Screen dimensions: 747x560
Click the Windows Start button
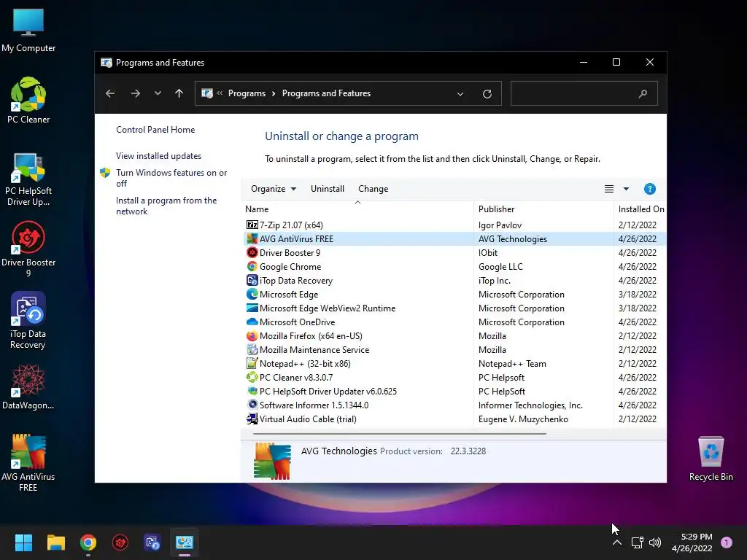click(23, 542)
